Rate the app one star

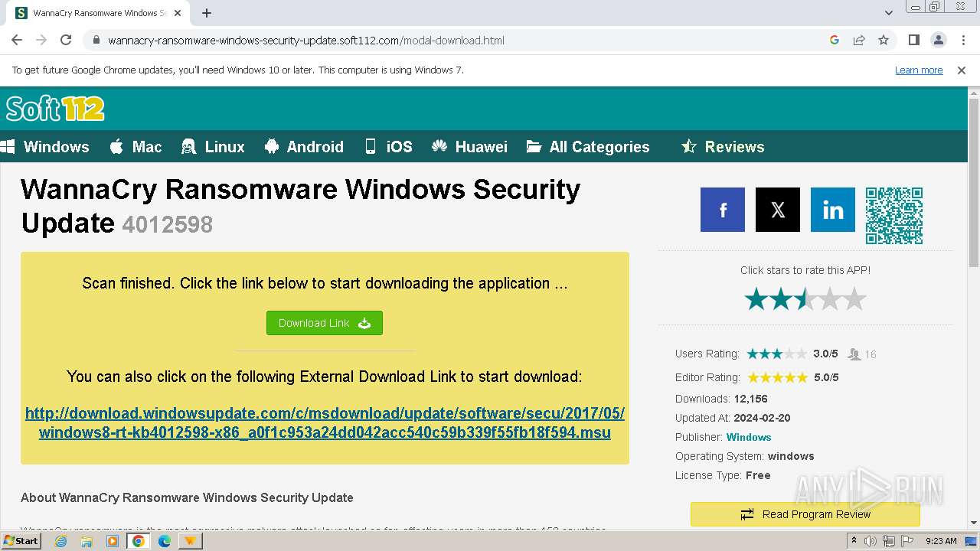click(756, 299)
